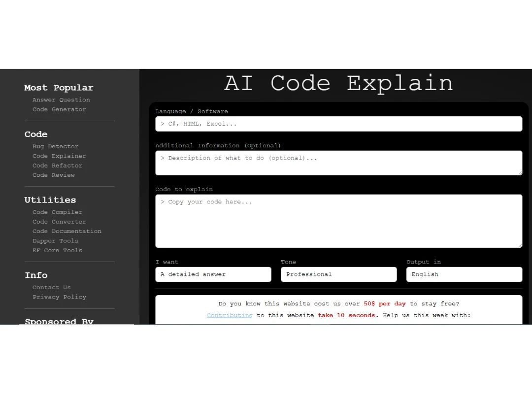Go to the Code Generator page
Viewport: 532px width, 399px height.
[x=59, y=109]
